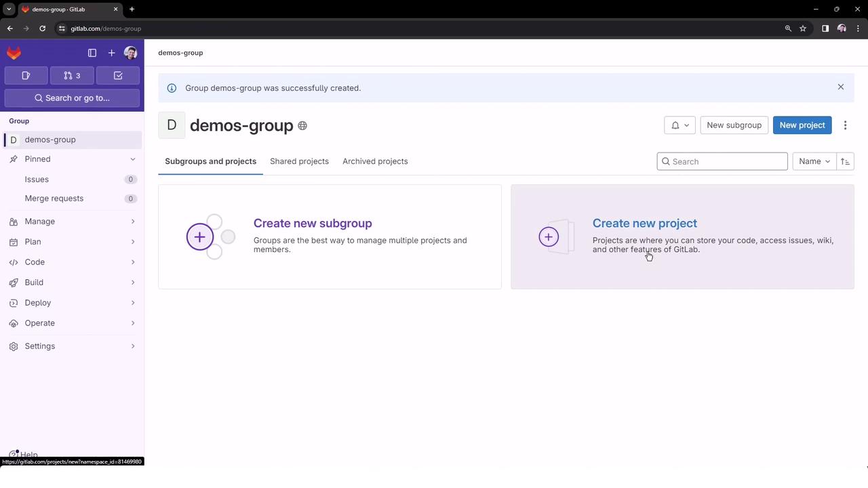Click the New project button

802,125
